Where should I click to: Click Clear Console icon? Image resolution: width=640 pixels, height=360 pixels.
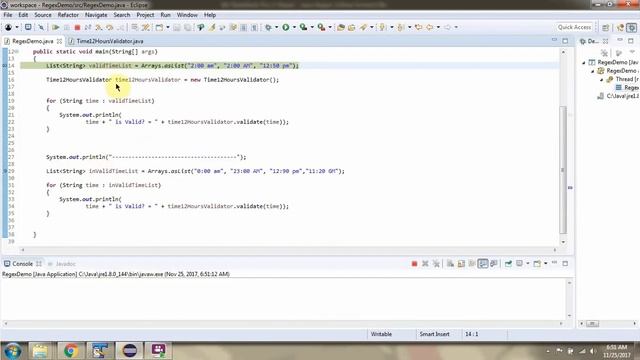450,264
